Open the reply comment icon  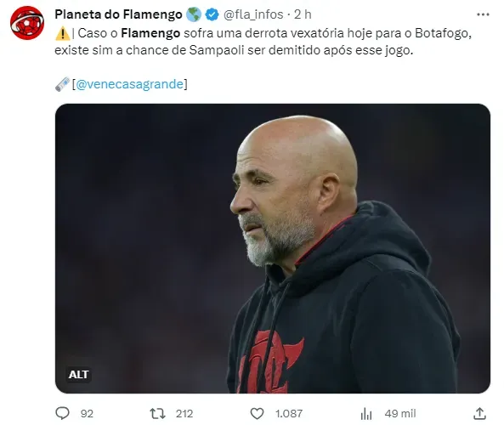(62, 413)
